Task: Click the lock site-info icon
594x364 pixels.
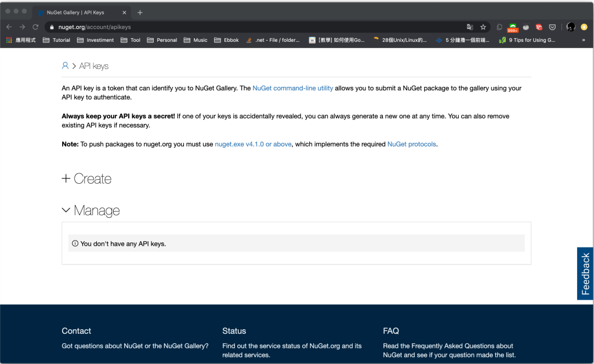Action: 52,27
